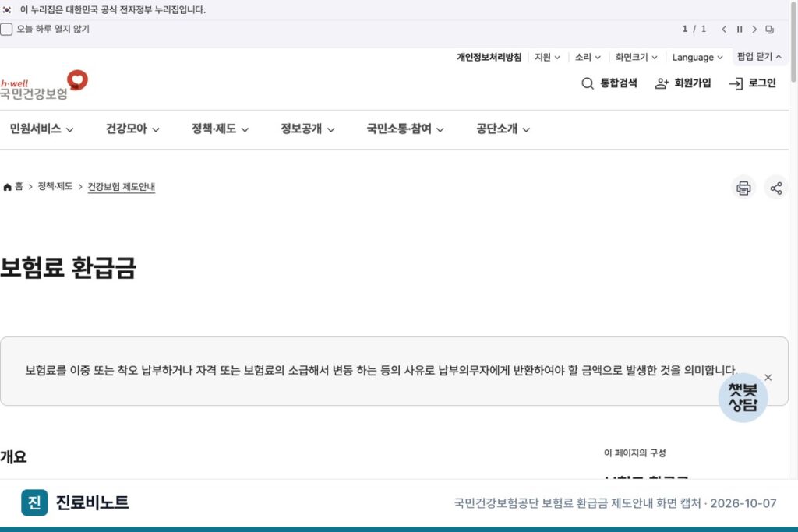Share the page with share icon

(776, 188)
